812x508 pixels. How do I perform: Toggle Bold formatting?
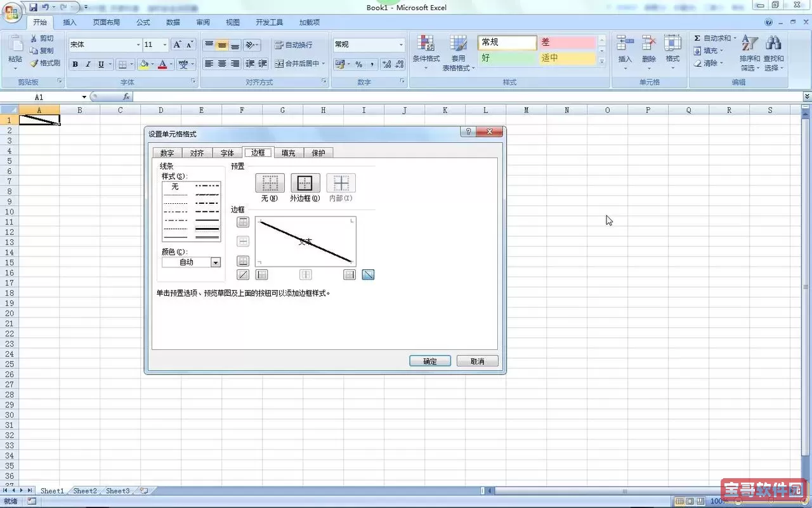(75, 64)
